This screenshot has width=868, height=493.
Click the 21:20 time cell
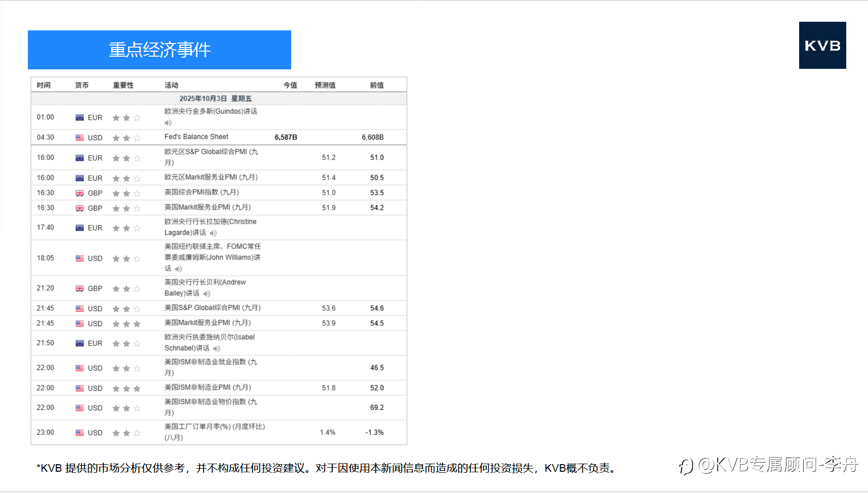point(45,288)
